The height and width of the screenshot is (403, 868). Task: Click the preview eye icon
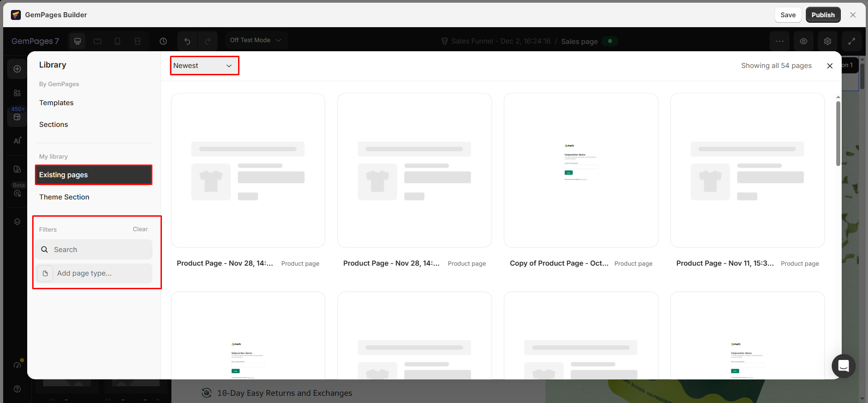click(804, 41)
